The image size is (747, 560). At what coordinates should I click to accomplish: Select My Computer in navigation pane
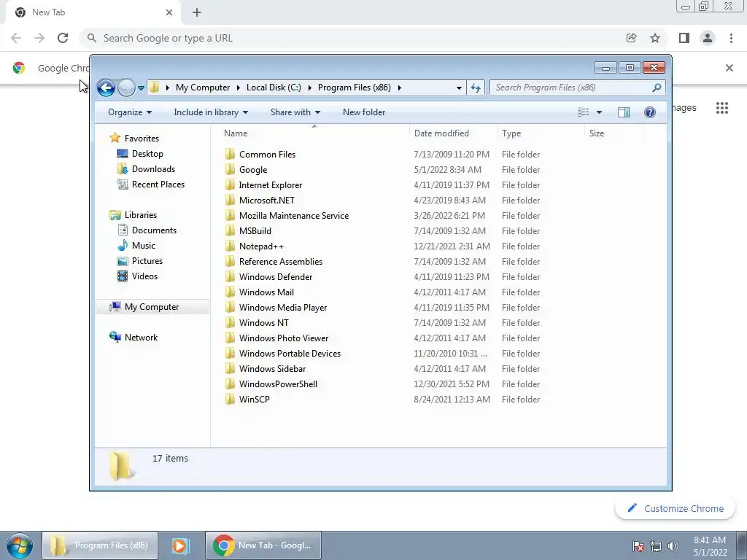(x=152, y=307)
